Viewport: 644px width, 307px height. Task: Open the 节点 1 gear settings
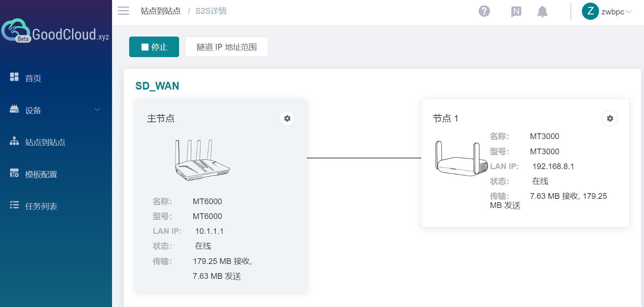click(610, 118)
